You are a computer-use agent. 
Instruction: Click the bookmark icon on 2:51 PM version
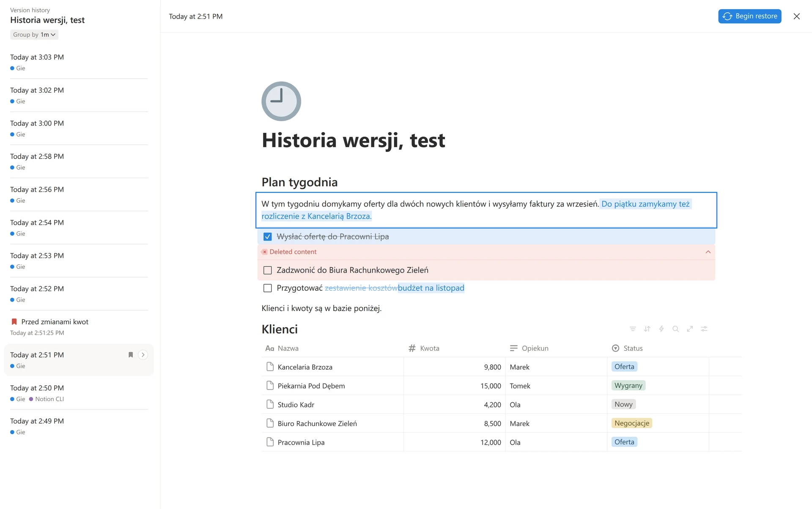point(131,355)
